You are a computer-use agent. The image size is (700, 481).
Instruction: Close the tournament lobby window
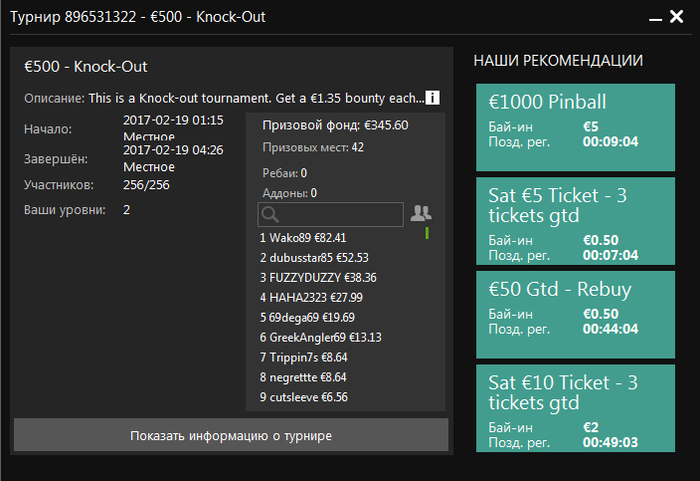[x=676, y=17]
